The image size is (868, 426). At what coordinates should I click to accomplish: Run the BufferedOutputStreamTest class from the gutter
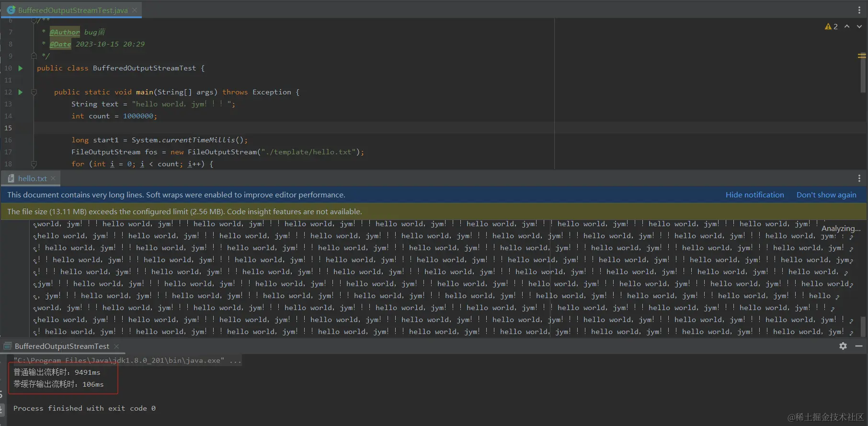(21, 68)
